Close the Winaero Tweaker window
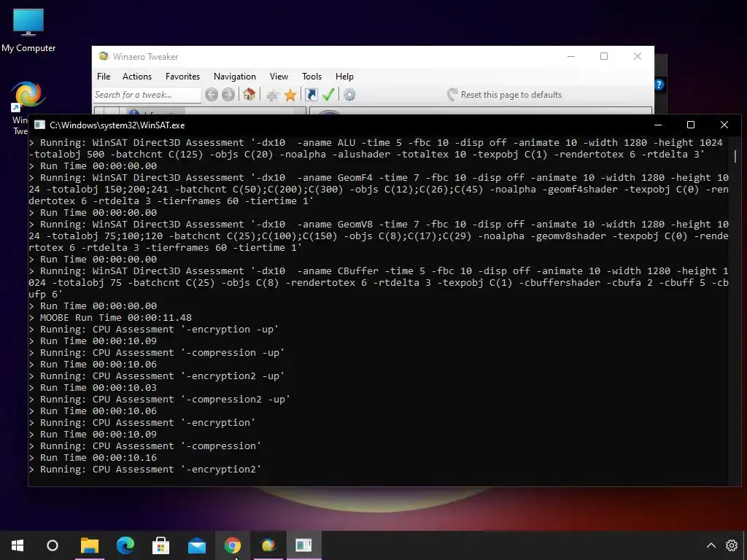This screenshot has height=560, width=747. click(638, 56)
